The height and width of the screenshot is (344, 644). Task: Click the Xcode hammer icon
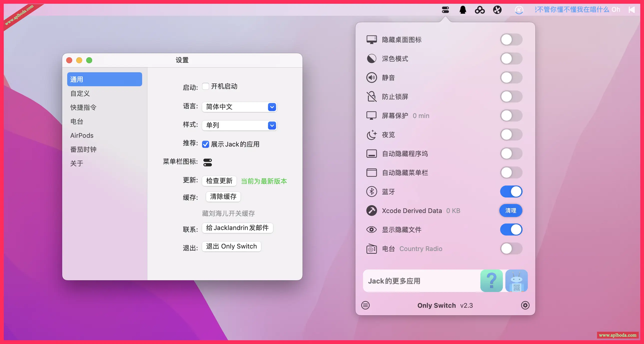371,211
